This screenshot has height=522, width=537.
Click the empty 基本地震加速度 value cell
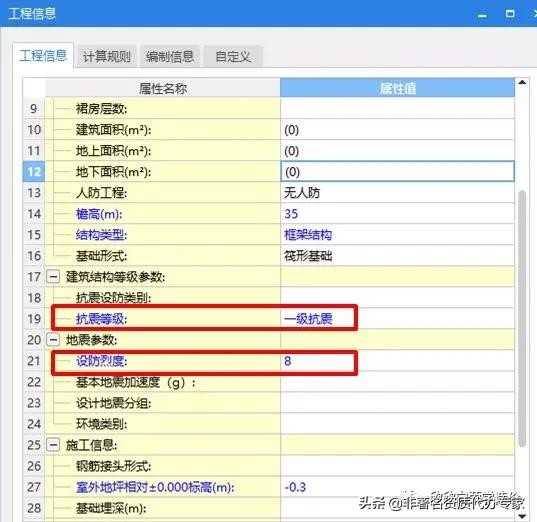(x=398, y=382)
